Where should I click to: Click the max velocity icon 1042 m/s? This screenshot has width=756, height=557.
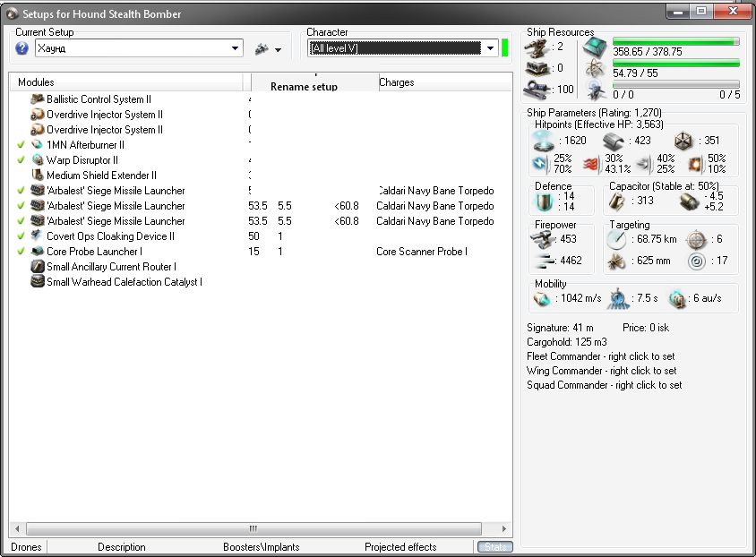[542, 299]
